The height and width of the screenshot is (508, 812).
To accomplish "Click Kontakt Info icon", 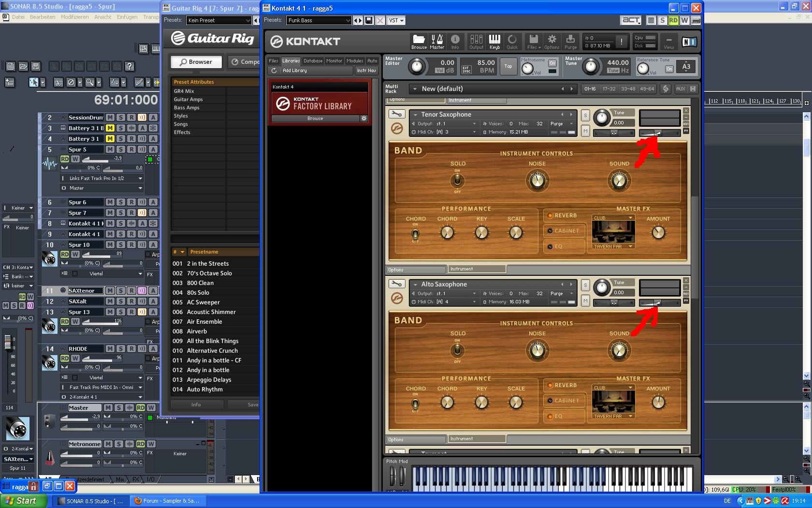I will (455, 42).
